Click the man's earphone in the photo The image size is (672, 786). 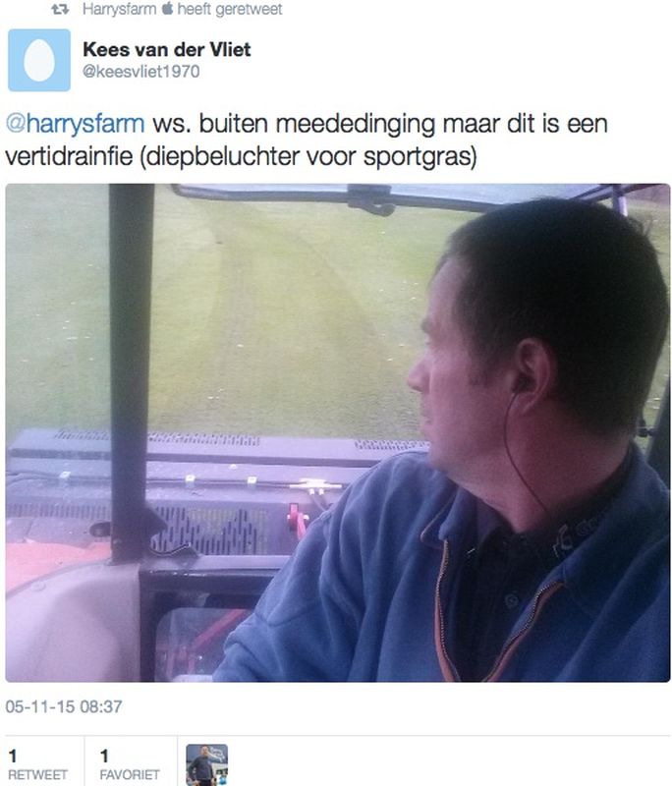pyautogui.click(x=523, y=384)
